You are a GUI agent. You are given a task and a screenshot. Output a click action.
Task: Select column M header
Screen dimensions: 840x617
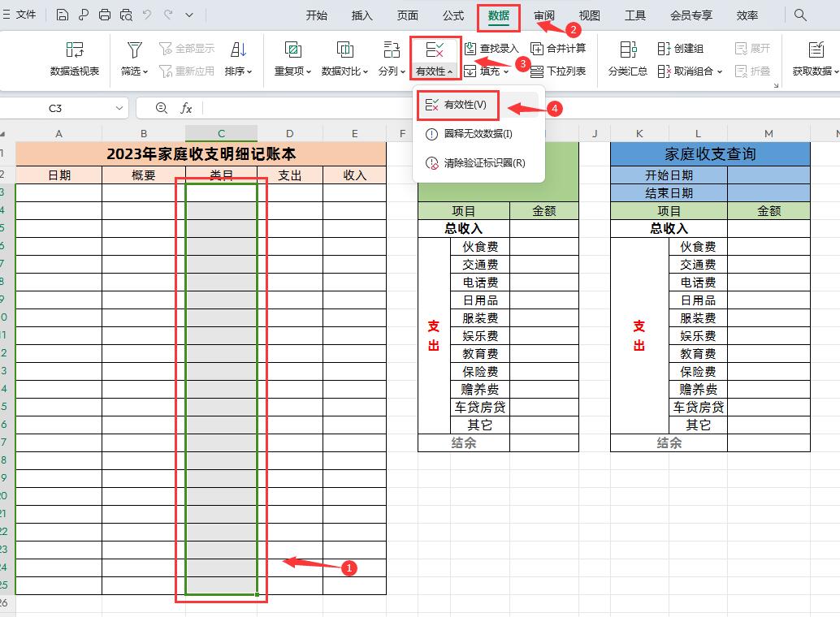(769, 133)
